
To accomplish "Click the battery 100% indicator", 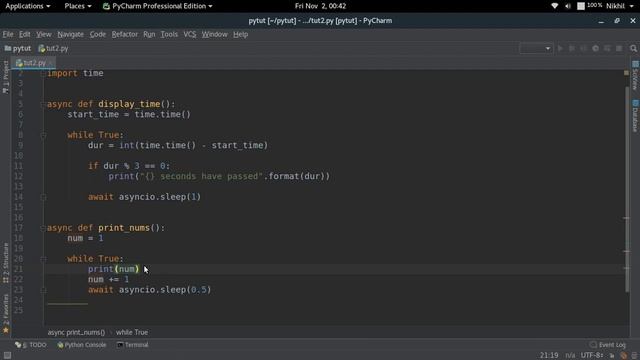I will click(x=589, y=6).
